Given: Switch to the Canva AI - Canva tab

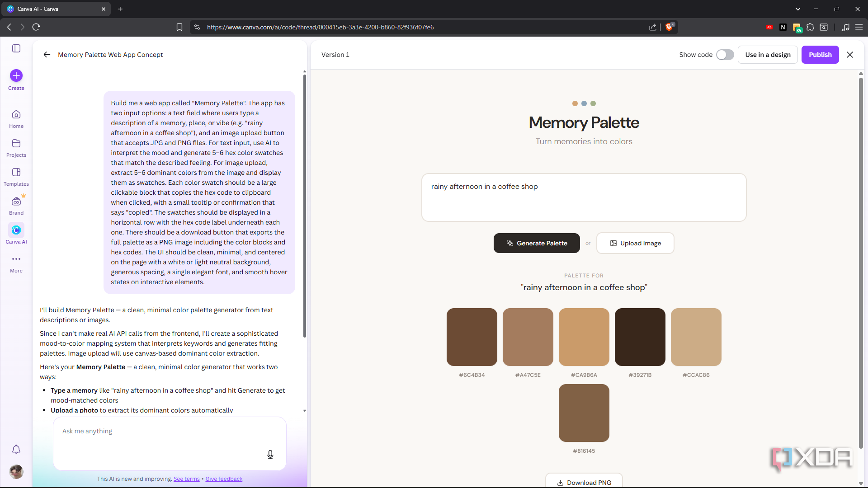Looking at the screenshot, I should pos(56,9).
